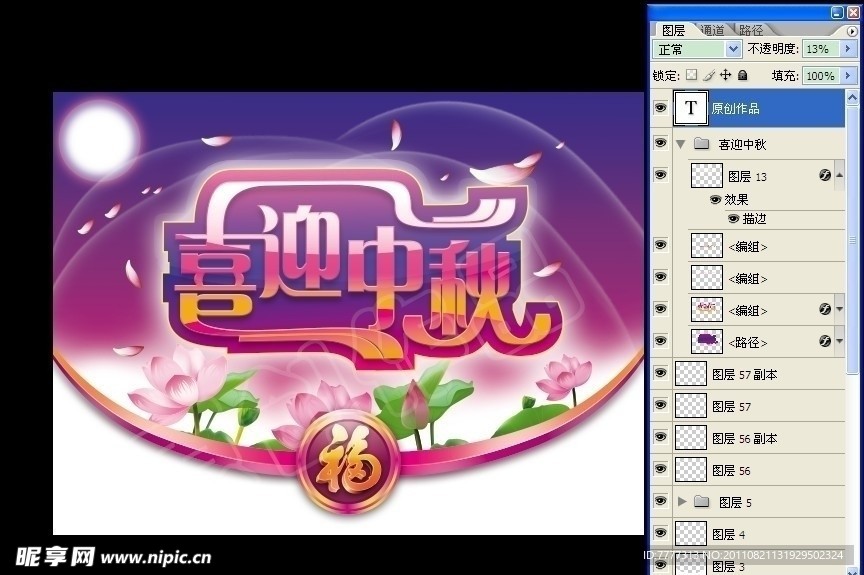
Task: Expand effects arrow on third <编组> layer
Action: [839, 309]
